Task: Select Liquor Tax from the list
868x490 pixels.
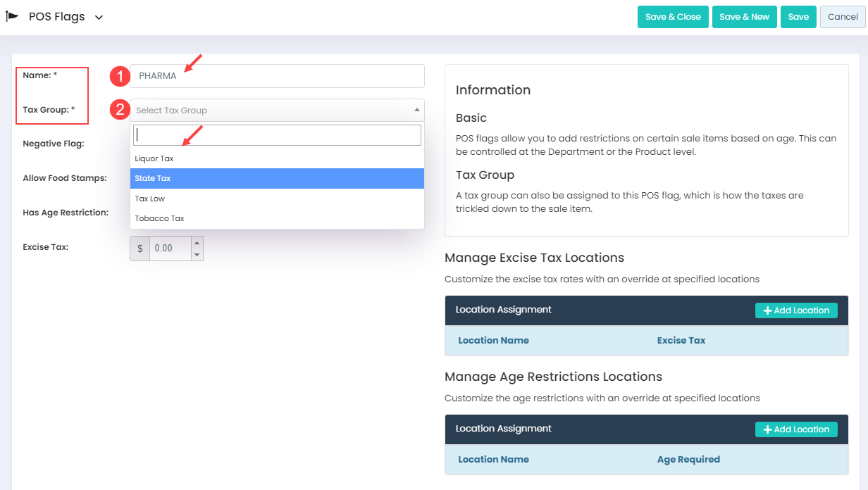Action: 154,158
